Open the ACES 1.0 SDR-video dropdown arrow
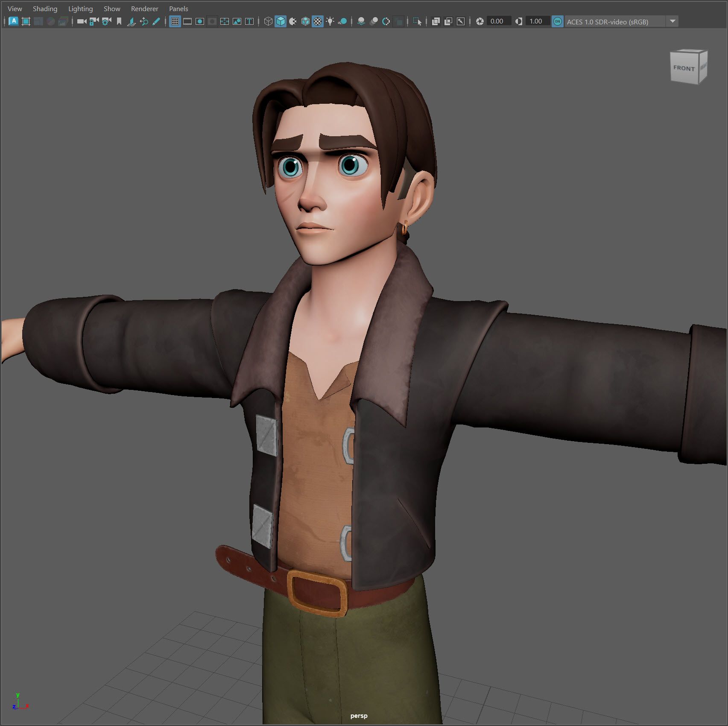This screenshot has width=728, height=726. coord(672,21)
